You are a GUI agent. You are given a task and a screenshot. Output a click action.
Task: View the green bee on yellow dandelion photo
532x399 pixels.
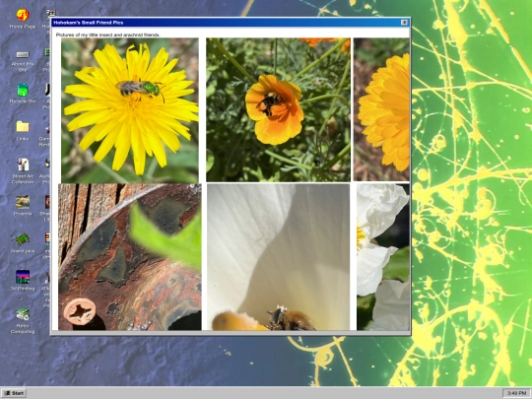coord(130,110)
